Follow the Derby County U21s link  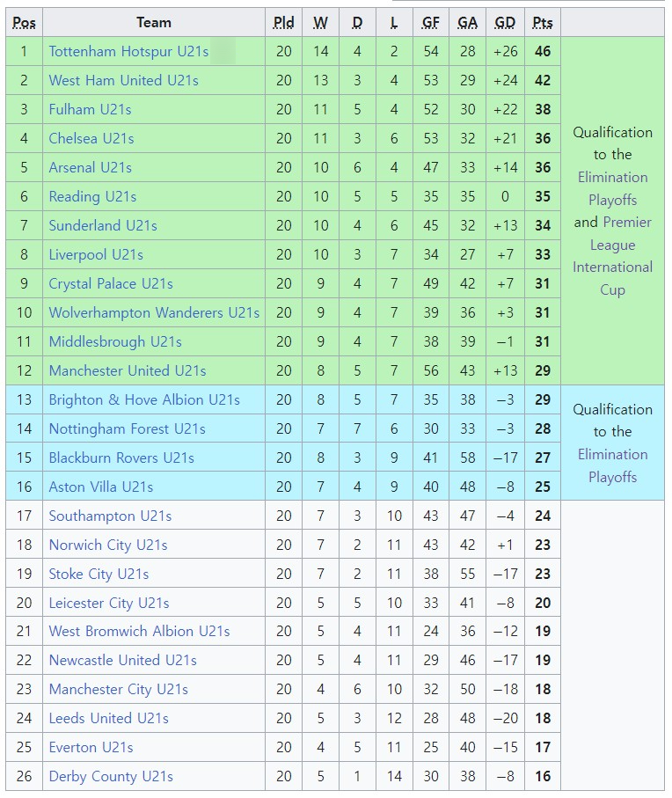111,776
